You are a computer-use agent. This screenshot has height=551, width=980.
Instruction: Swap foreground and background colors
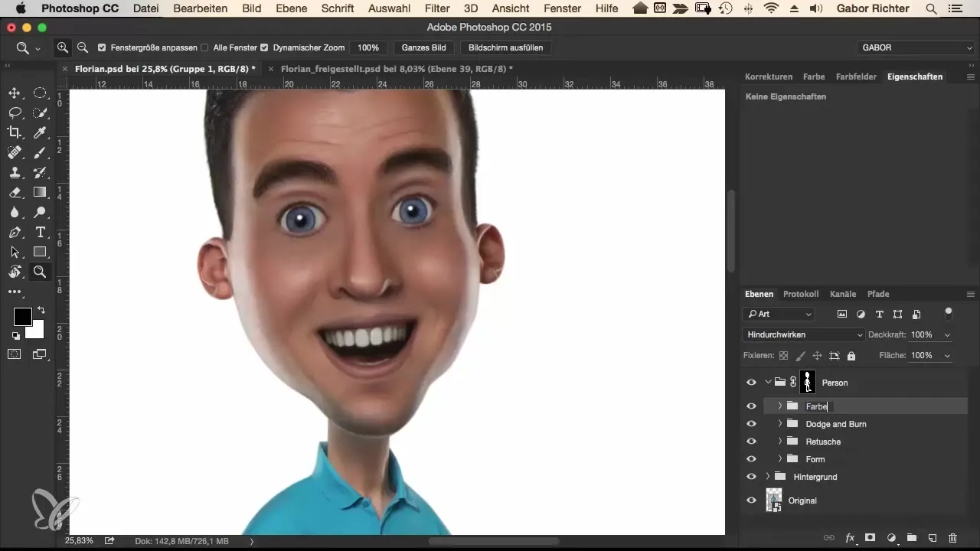41,310
